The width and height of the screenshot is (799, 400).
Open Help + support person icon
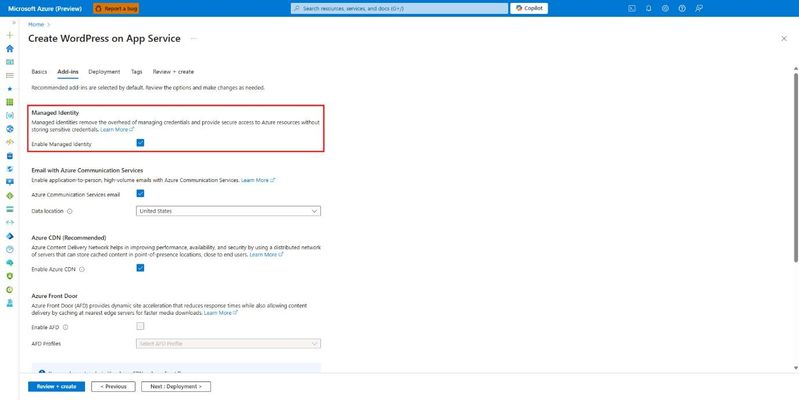tap(9, 303)
